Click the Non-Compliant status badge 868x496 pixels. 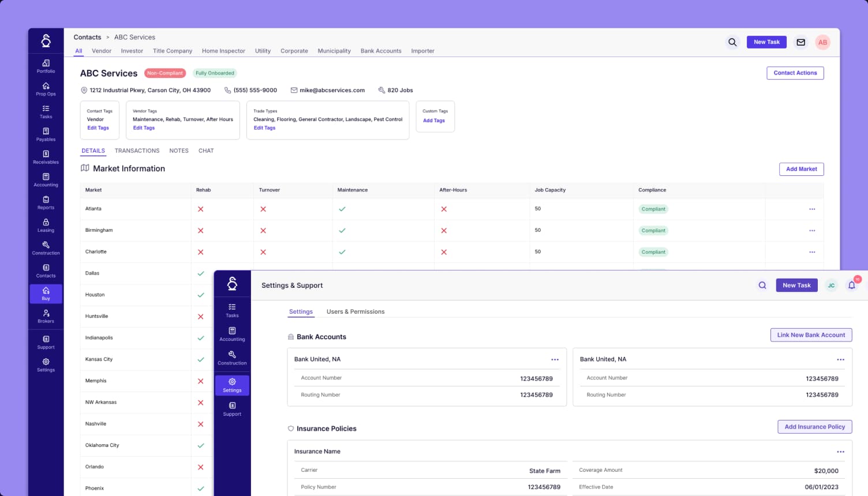[x=164, y=73]
